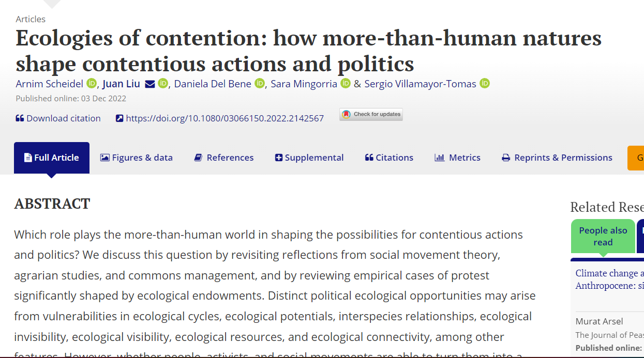Select the Full Article tab
The height and width of the screenshot is (358, 644).
tap(52, 158)
